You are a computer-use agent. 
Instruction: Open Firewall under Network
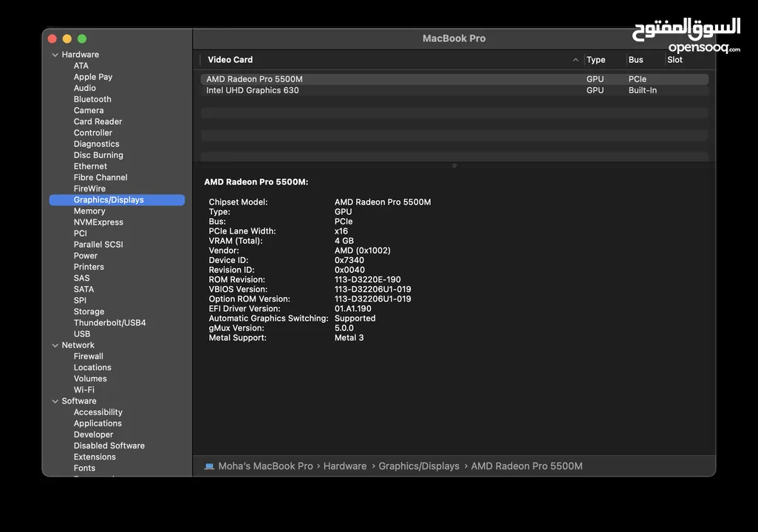click(89, 356)
